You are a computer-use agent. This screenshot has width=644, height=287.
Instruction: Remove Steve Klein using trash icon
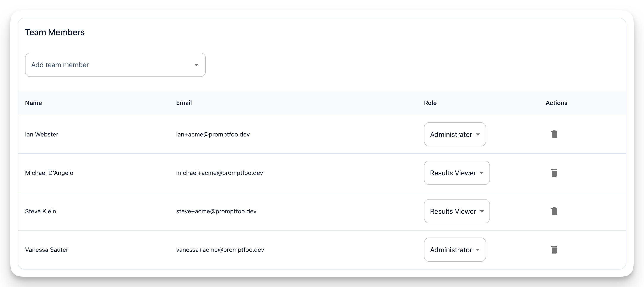point(554,211)
